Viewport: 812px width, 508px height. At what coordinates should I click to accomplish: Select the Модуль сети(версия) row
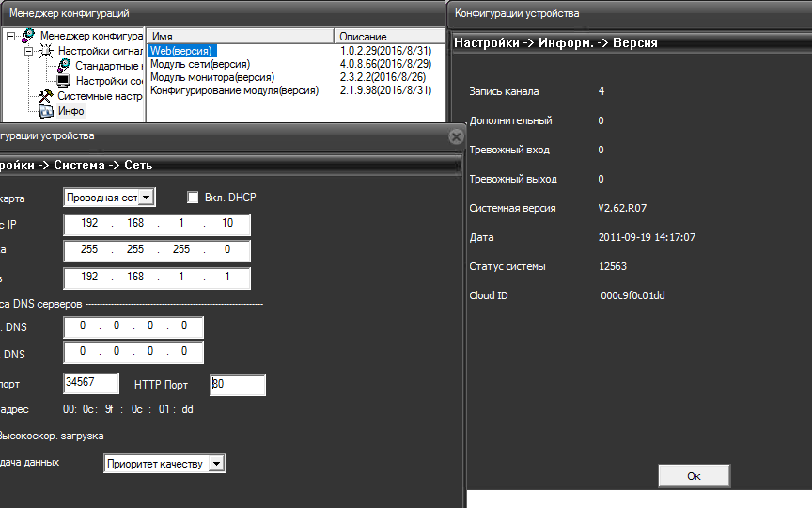pos(200,64)
